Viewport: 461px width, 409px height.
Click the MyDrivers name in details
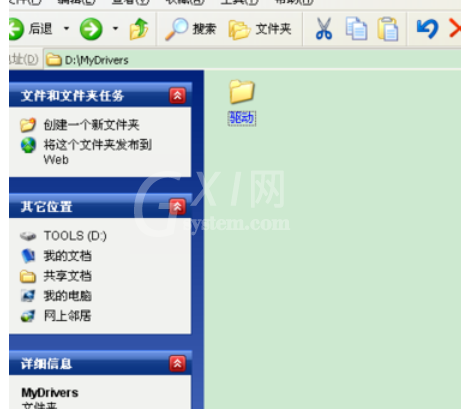[x=50, y=393]
